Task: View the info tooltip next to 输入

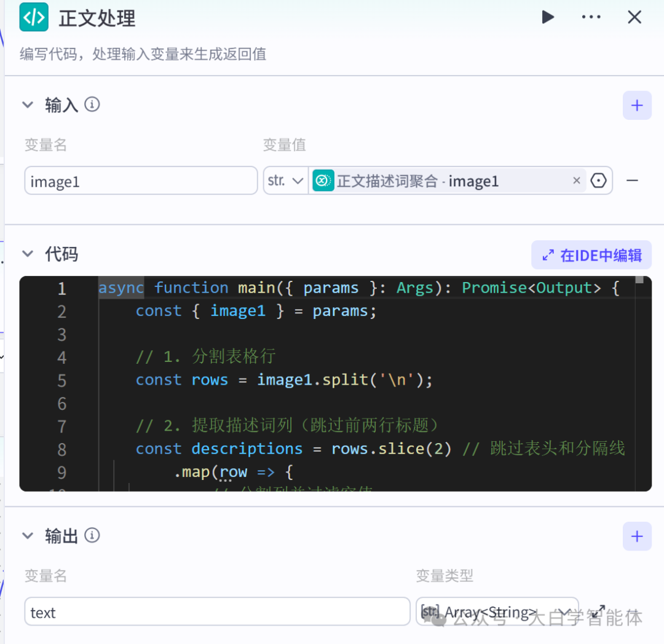Action: click(92, 104)
